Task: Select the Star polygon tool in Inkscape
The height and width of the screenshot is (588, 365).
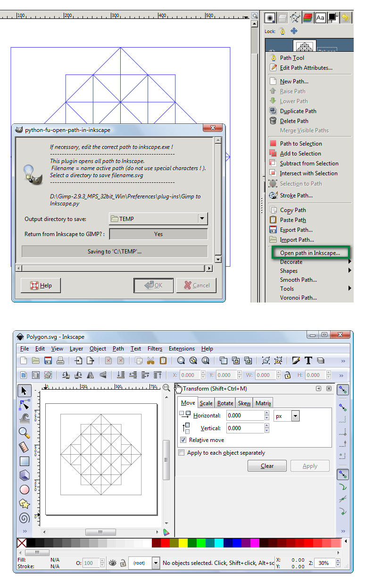Action: pyautogui.click(x=25, y=504)
